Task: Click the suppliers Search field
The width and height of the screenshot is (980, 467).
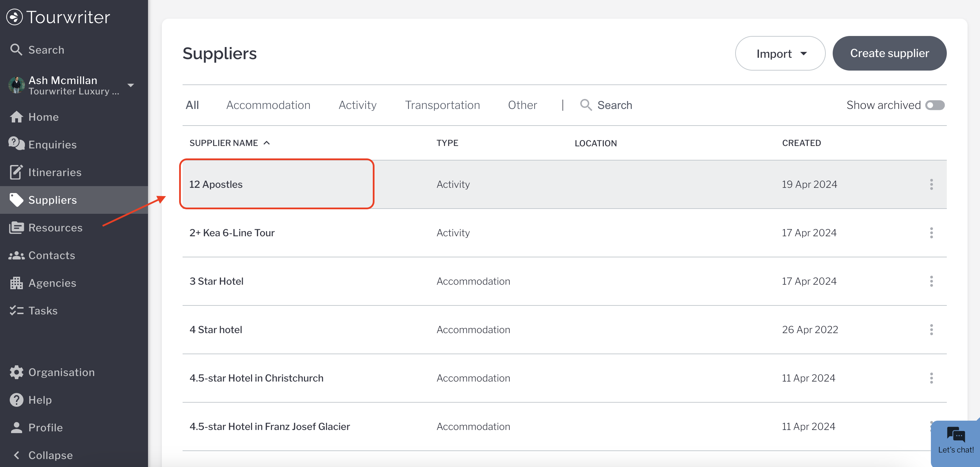Action: point(614,105)
